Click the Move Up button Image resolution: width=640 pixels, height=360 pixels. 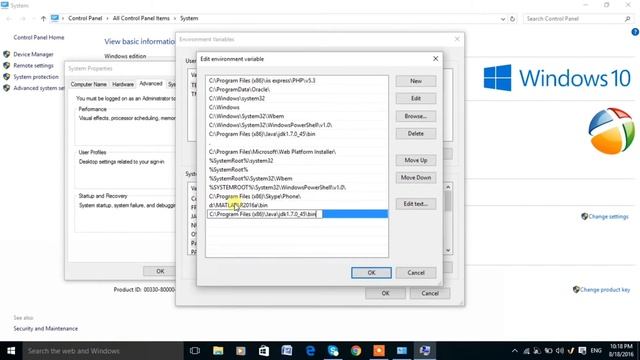coord(416,160)
